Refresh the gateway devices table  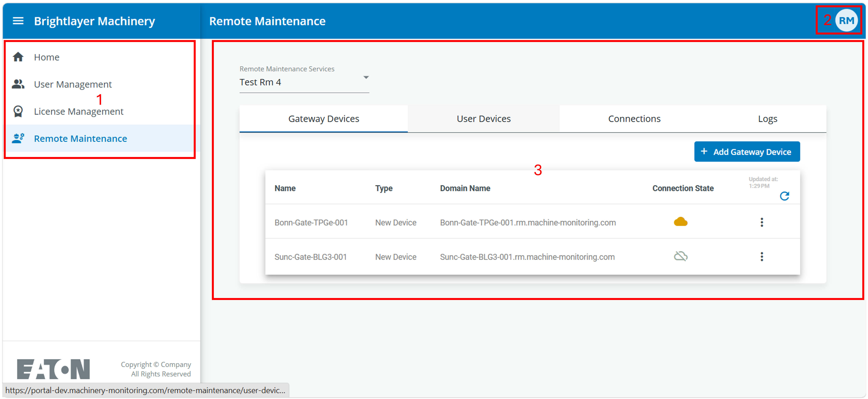[784, 196]
